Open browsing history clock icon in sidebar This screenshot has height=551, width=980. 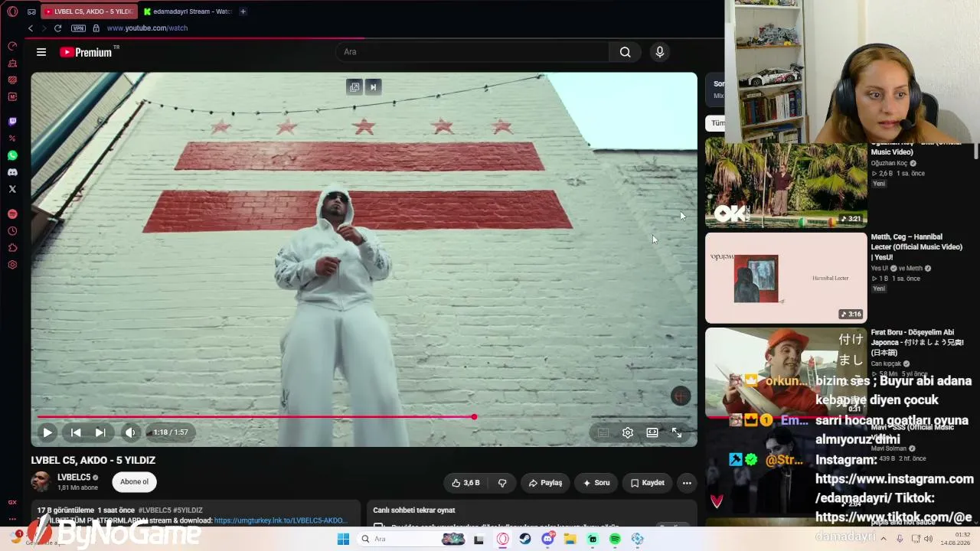pos(12,231)
